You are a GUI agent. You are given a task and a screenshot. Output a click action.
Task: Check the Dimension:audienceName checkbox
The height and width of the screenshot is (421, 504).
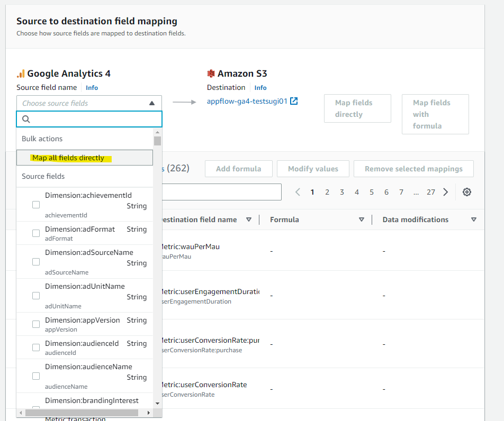[x=36, y=376]
